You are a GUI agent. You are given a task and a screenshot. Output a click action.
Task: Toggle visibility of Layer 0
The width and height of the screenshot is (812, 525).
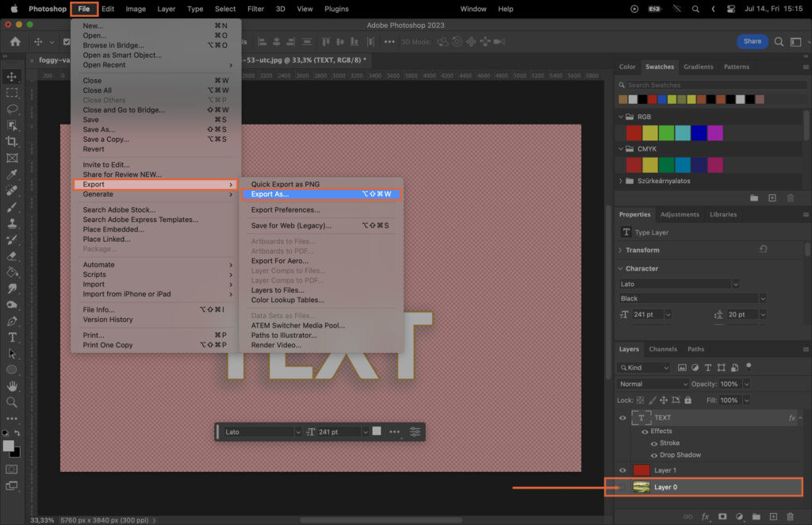[623, 487]
